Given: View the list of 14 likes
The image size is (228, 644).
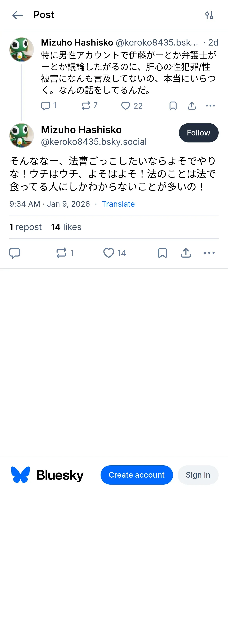Looking at the screenshot, I should (66, 227).
